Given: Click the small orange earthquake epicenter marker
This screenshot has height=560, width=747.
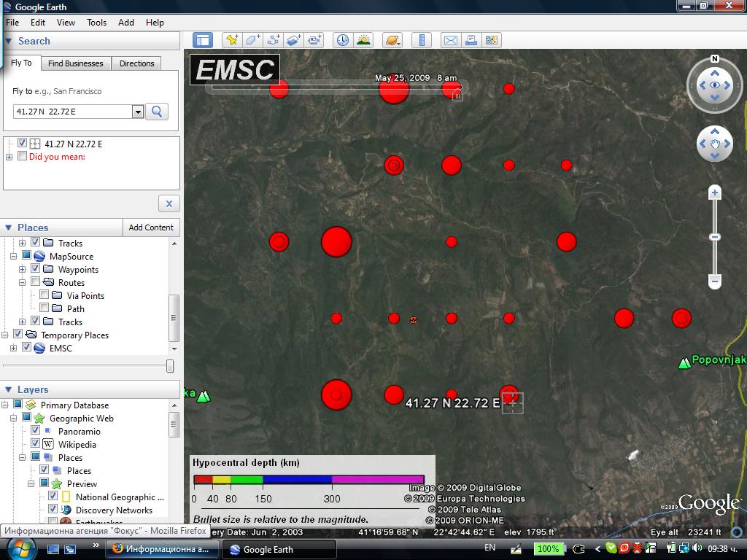Looking at the screenshot, I should (x=414, y=319).
